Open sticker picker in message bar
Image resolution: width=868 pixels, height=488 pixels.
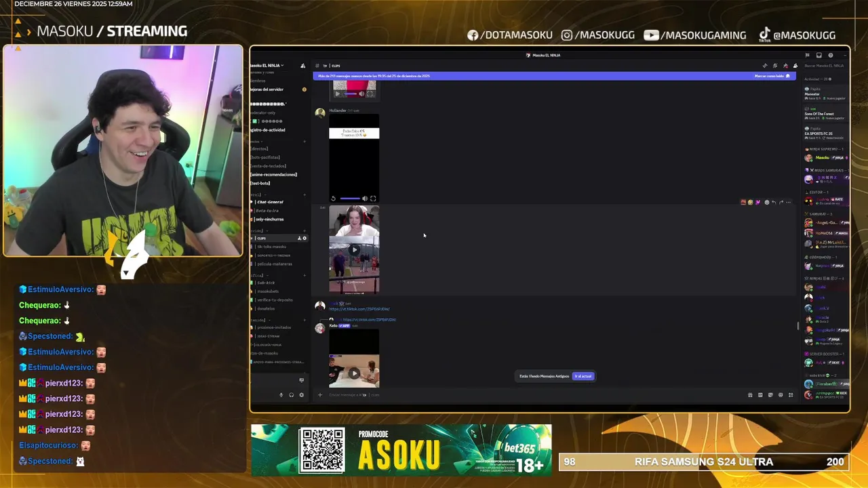coord(770,394)
